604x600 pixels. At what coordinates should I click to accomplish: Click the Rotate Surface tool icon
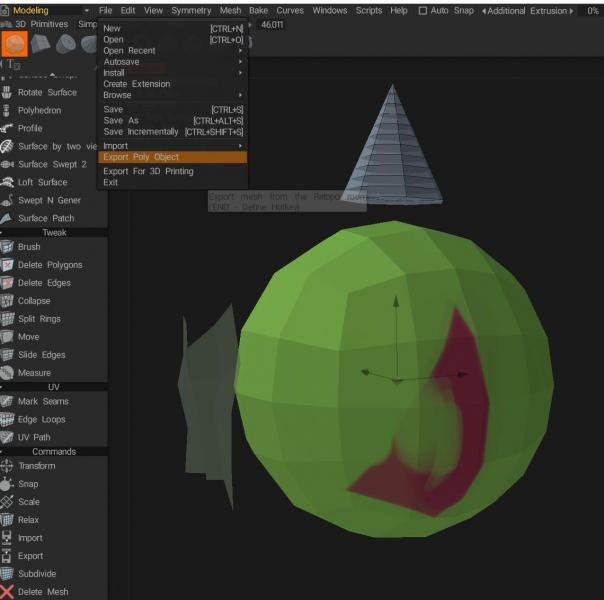coord(7,92)
